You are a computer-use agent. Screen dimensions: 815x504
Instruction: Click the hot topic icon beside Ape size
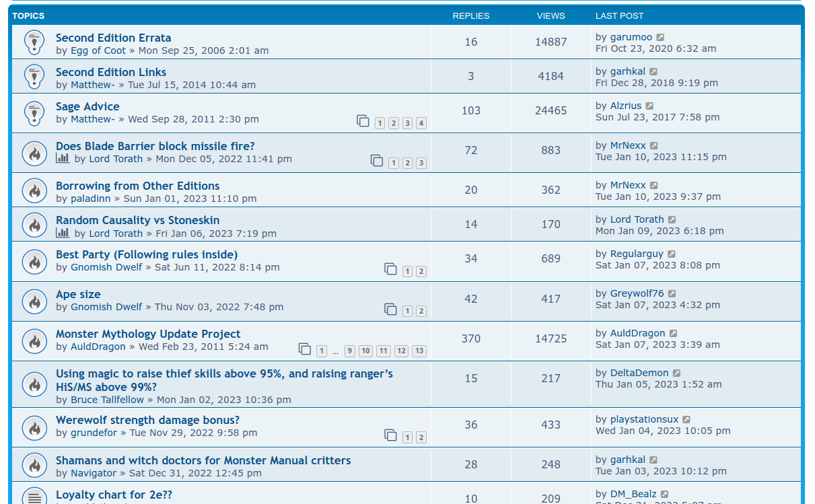(34, 301)
